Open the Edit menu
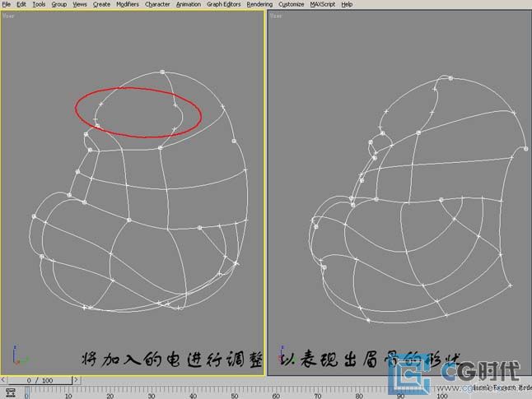Screen dimensions: 532x399 tap(21, 4)
